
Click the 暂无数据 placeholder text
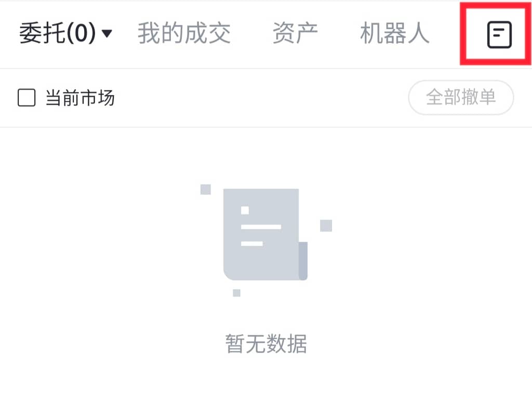266,343
